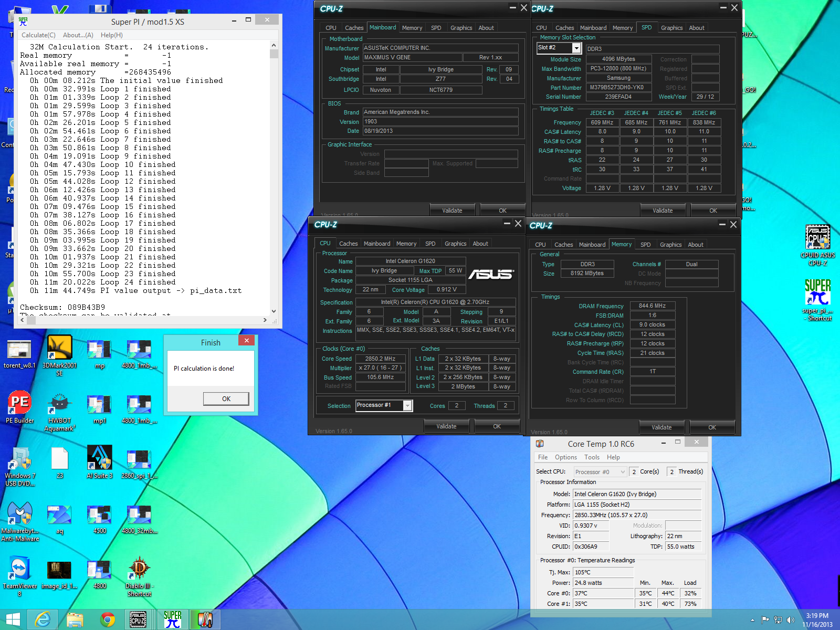The width and height of the screenshot is (840, 630).
Task: Click the Windows Start button
Action: 13,619
